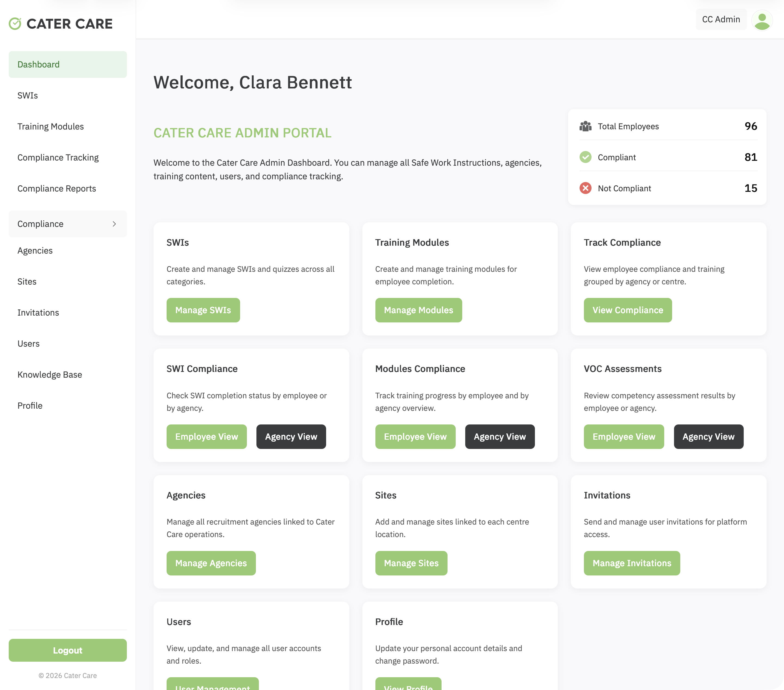This screenshot has height=690, width=784.
Task: Click the User Management button
Action: [x=213, y=684]
